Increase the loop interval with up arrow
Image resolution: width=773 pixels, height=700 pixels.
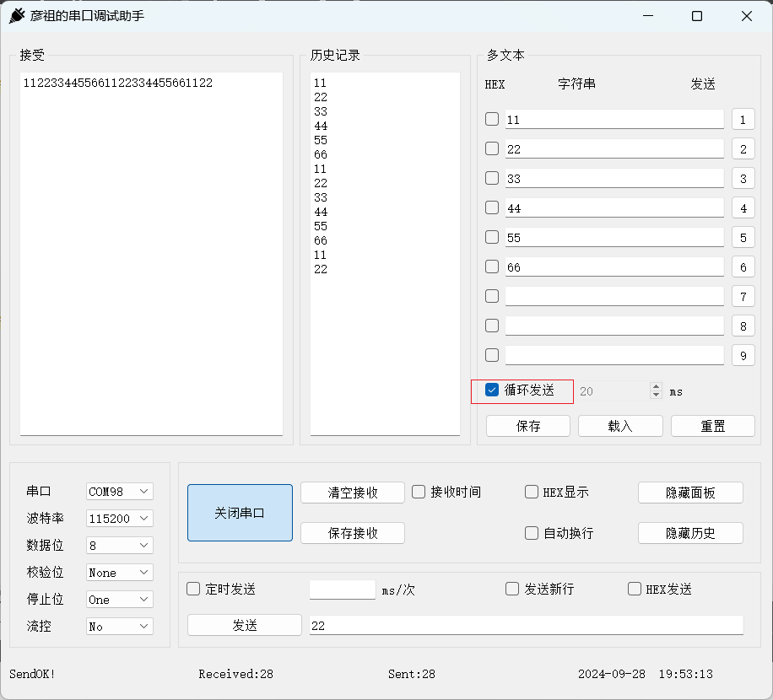(656, 387)
